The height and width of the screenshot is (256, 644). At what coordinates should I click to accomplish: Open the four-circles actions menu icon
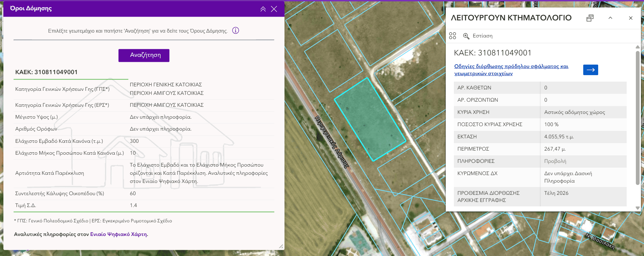453,36
